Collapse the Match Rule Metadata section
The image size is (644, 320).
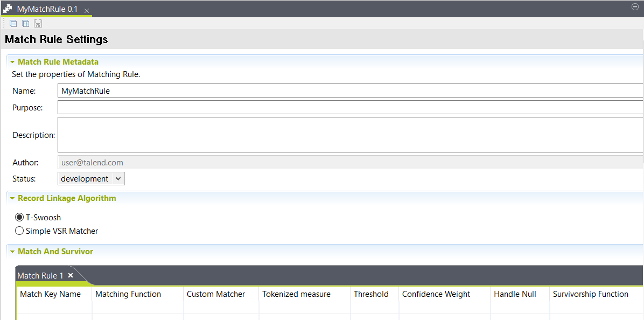[x=12, y=62]
